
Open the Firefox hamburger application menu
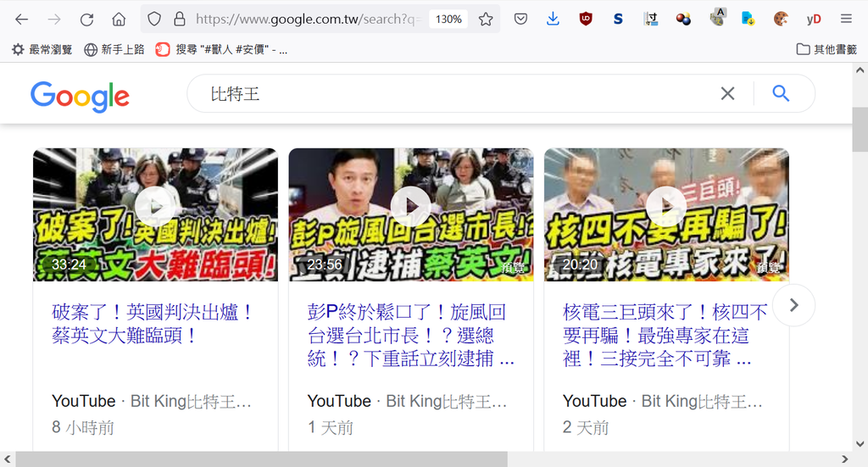point(846,19)
